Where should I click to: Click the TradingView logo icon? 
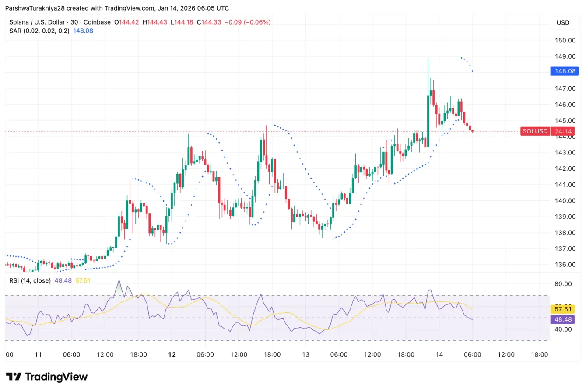pos(14,377)
